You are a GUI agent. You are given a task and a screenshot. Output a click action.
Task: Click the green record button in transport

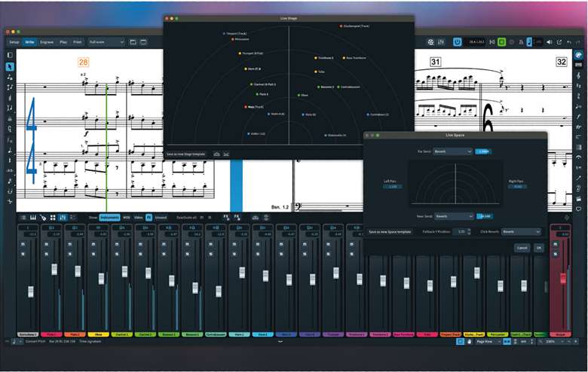tap(502, 42)
